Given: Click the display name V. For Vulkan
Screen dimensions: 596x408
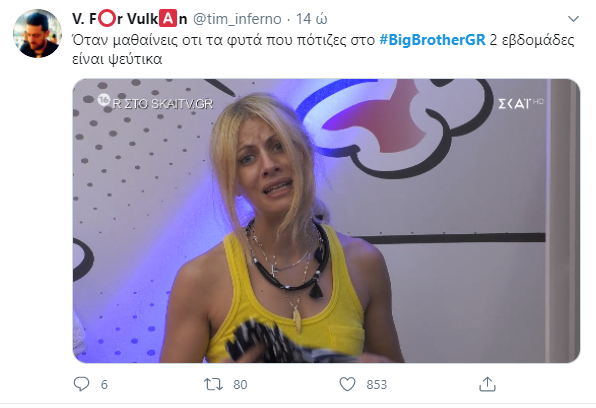Looking at the screenshot, I should point(130,18).
